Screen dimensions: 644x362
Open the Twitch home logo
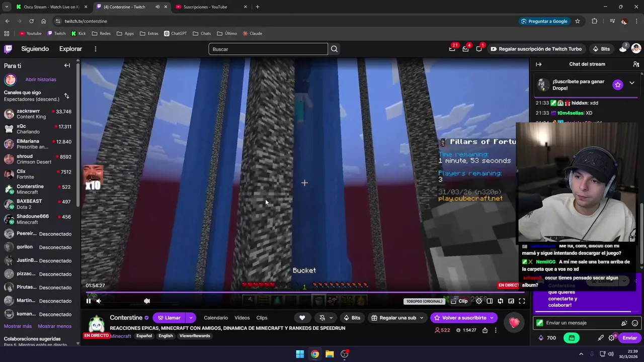coord(8,49)
